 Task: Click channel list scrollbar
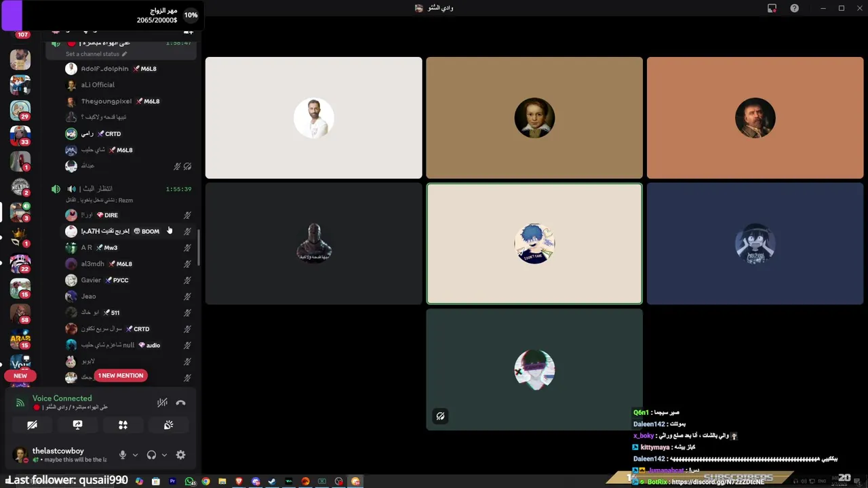click(199, 247)
